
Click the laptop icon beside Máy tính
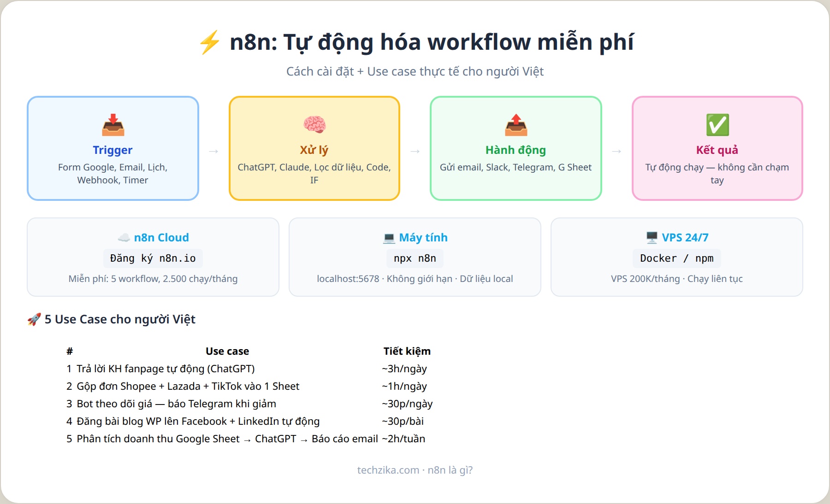pyautogui.click(x=389, y=238)
